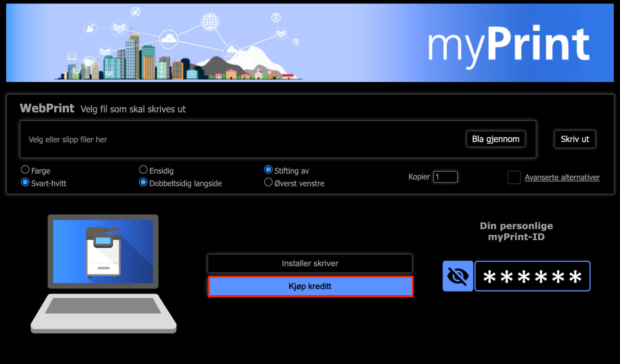Choose Ensidig single-sided printing

(x=143, y=170)
